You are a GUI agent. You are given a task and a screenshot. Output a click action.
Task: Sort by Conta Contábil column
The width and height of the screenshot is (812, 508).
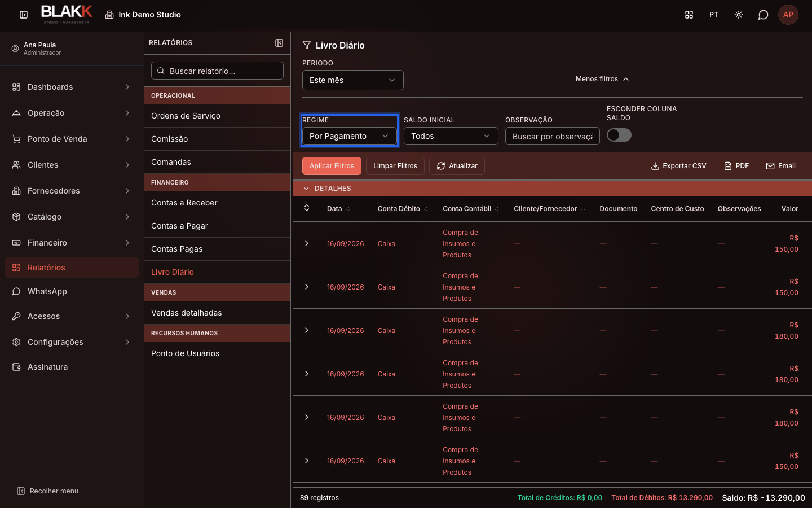pos(471,209)
